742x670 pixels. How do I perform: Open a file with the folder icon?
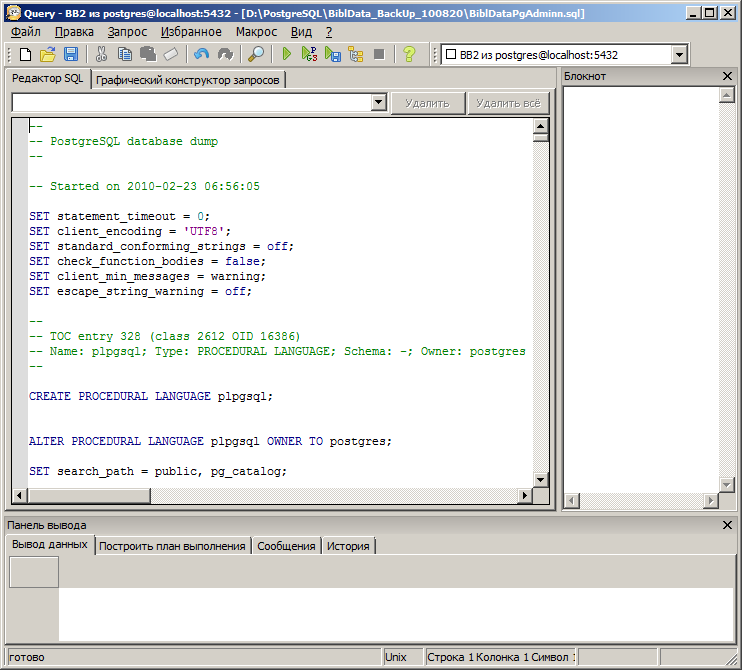(47, 54)
